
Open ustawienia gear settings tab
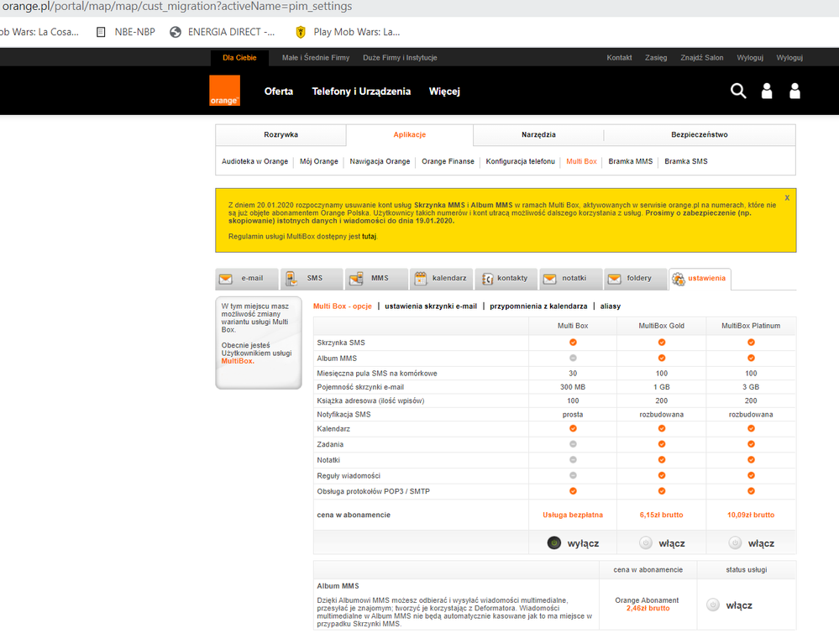tap(679, 279)
